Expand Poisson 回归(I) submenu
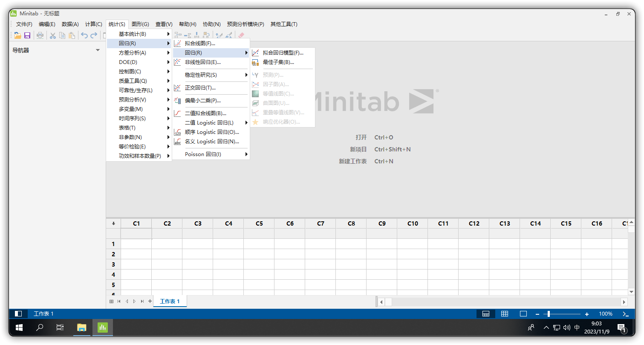This screenshot has height=345, width=644. point(211,154)
